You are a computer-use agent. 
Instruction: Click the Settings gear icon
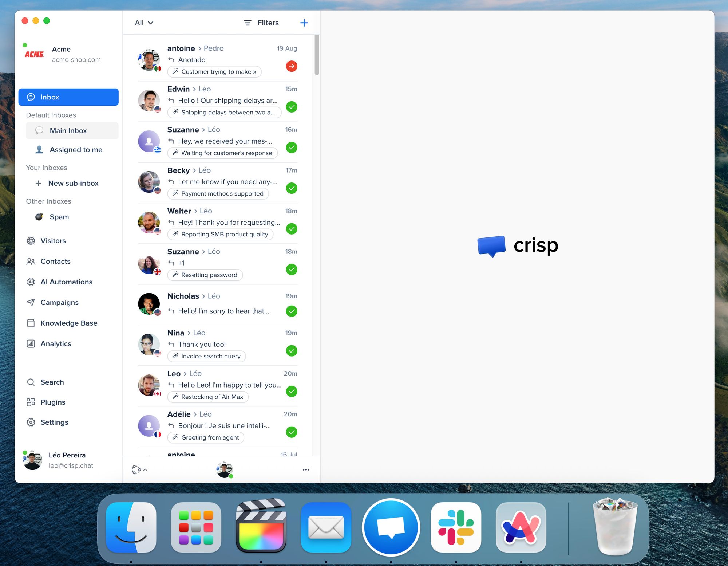(x=31, y=422)
